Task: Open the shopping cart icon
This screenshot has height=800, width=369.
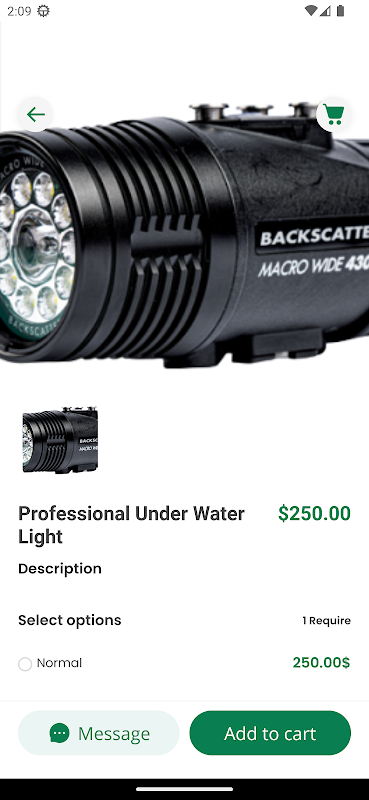Action: pyautogui.click(x=334, y=114)
